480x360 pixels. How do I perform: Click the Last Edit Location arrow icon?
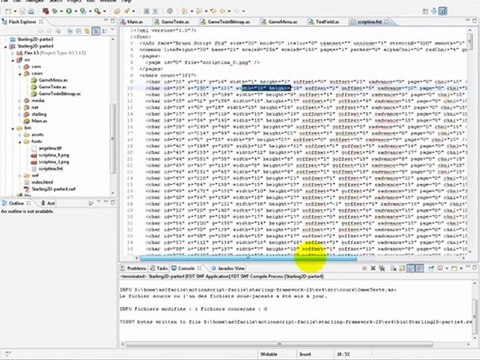coord(213,11)
